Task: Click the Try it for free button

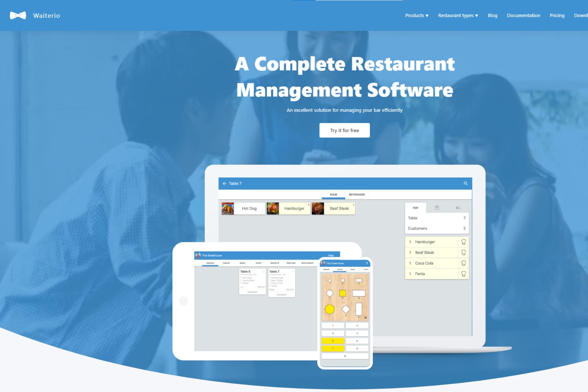Action: (344, 130)
